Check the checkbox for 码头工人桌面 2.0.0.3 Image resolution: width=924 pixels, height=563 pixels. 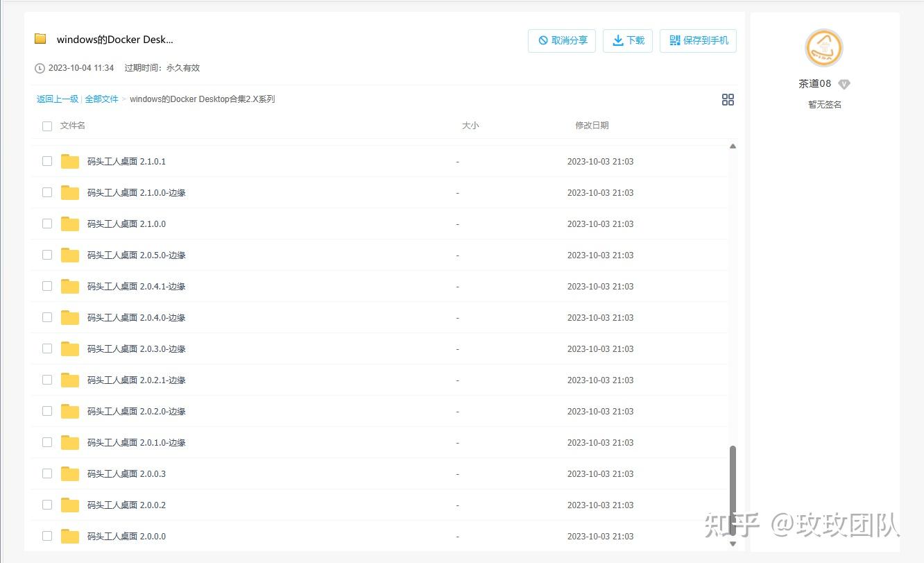click(x=46, y=473)
